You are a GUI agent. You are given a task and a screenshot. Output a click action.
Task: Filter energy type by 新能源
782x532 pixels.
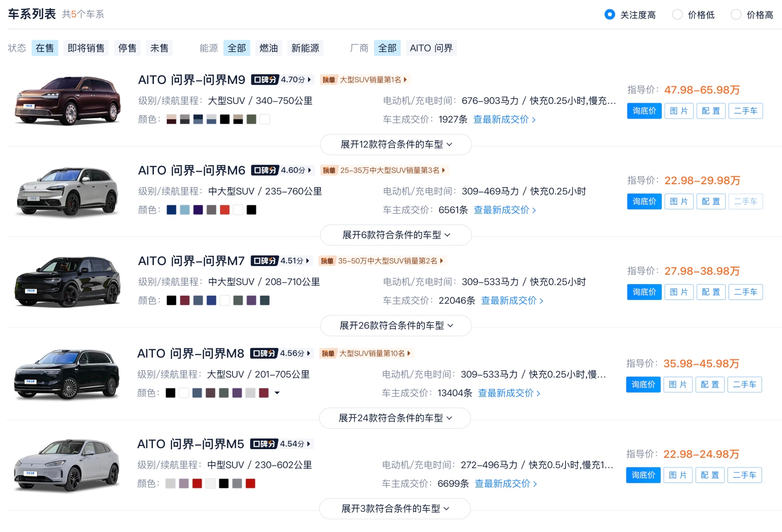click(x=305, y=48)
